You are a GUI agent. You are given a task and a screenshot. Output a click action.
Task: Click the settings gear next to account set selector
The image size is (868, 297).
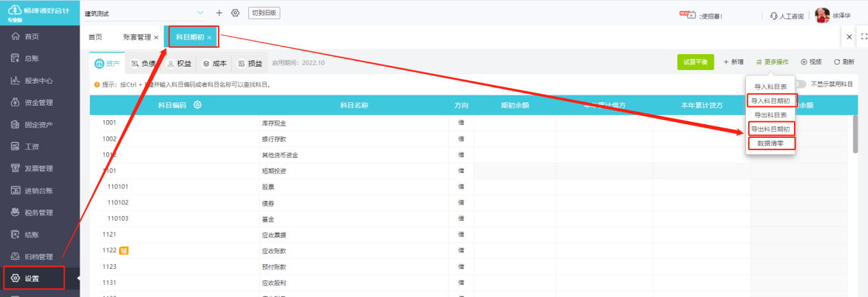[x=235, y=13]
